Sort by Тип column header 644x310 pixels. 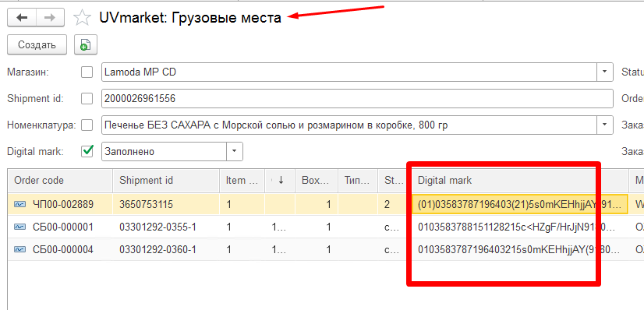coord(358,181)
